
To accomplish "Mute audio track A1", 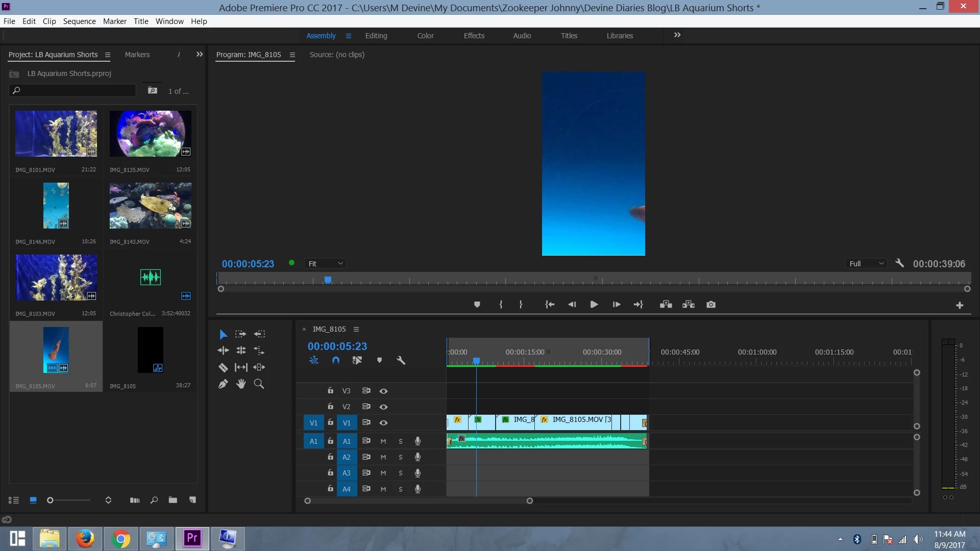I will [x=383, y=441].
